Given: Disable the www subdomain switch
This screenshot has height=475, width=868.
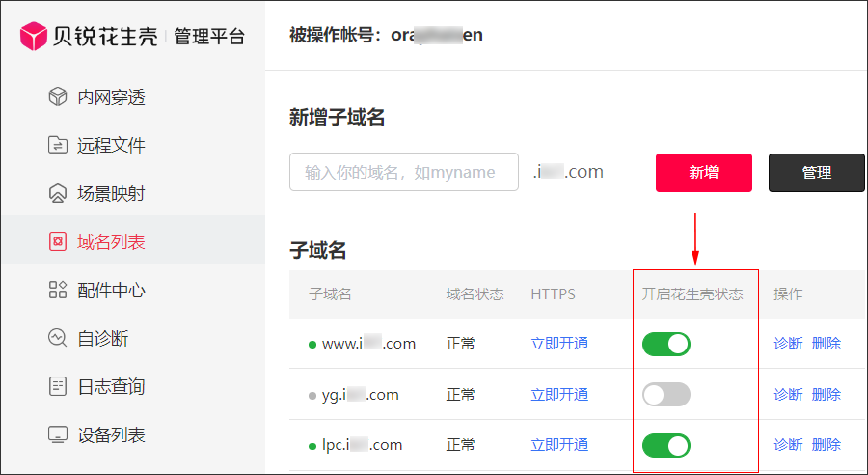Looking at the screenshot, I should (x=665, y=345).
